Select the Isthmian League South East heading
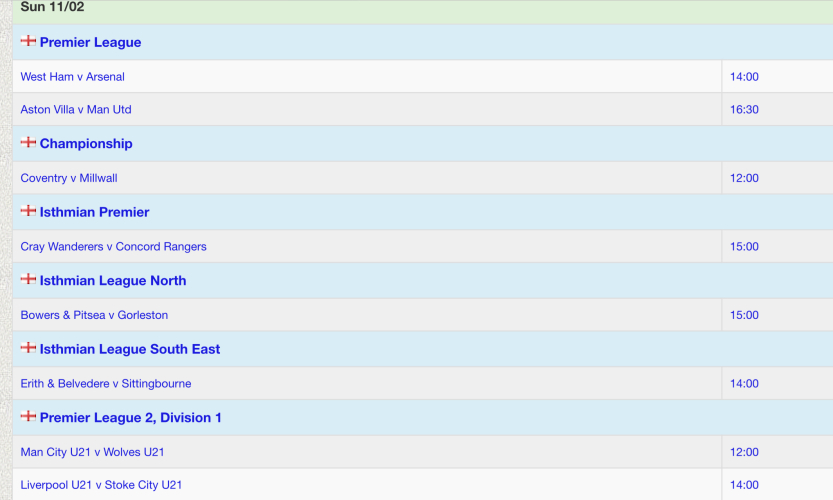This screenshot has height=500, width=833. pos(130,349)
